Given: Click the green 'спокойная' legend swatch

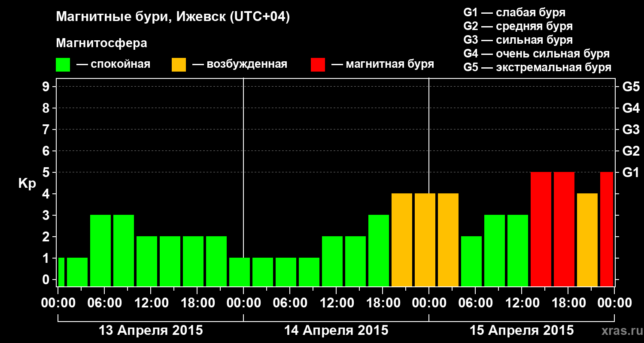Looking at the screenshot, I should click(63, 65).
